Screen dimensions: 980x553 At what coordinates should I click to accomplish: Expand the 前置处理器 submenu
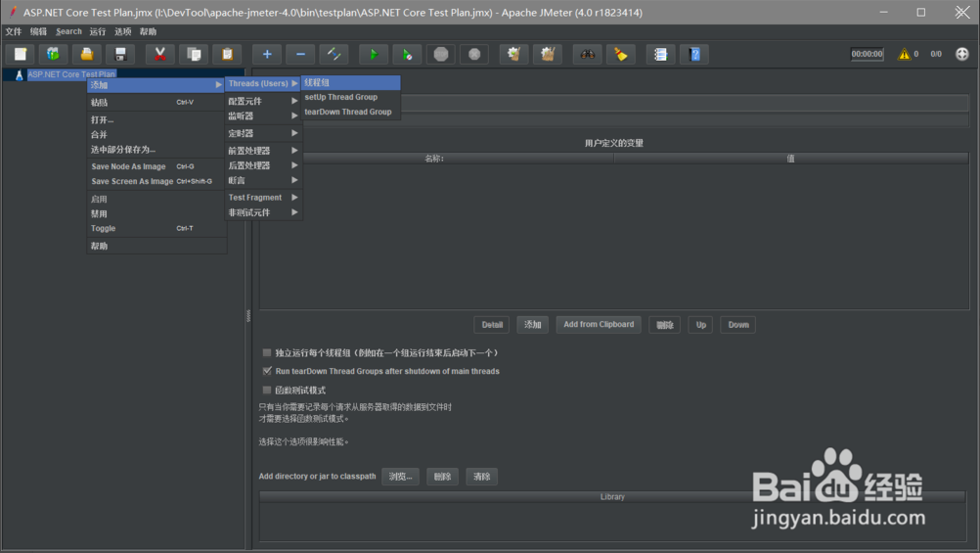coord(263,150)
